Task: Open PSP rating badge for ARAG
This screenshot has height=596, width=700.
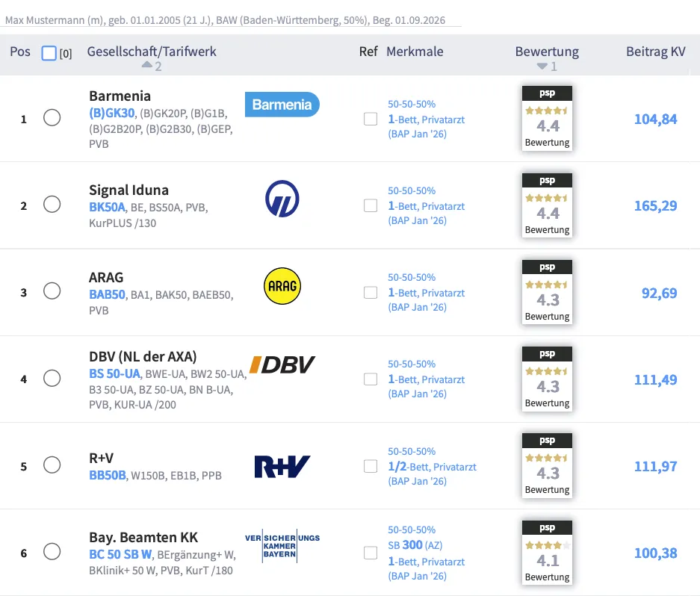Action: (x=547, y=291)
